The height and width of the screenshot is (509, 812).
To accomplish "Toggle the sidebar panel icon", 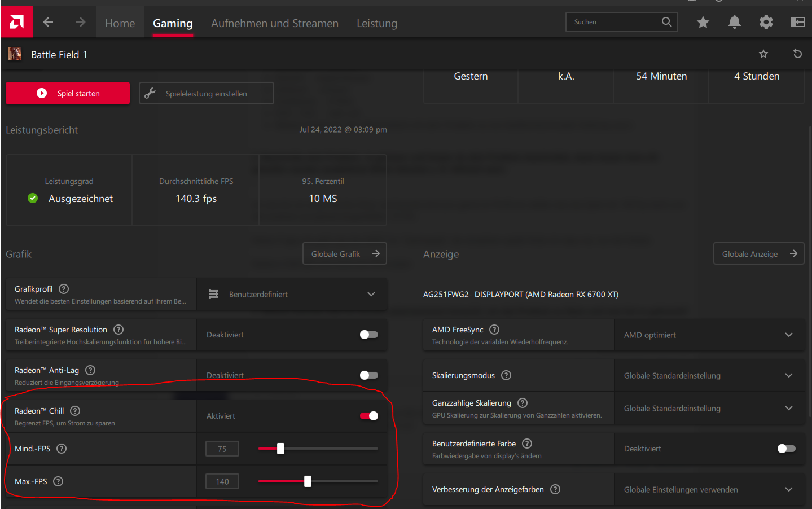I will point(797,22).
